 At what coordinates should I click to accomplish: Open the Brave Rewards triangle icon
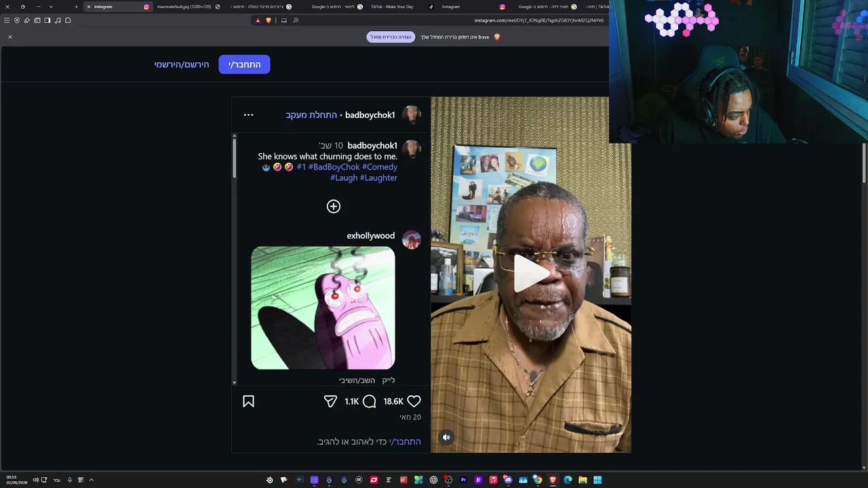pos(258,20)
